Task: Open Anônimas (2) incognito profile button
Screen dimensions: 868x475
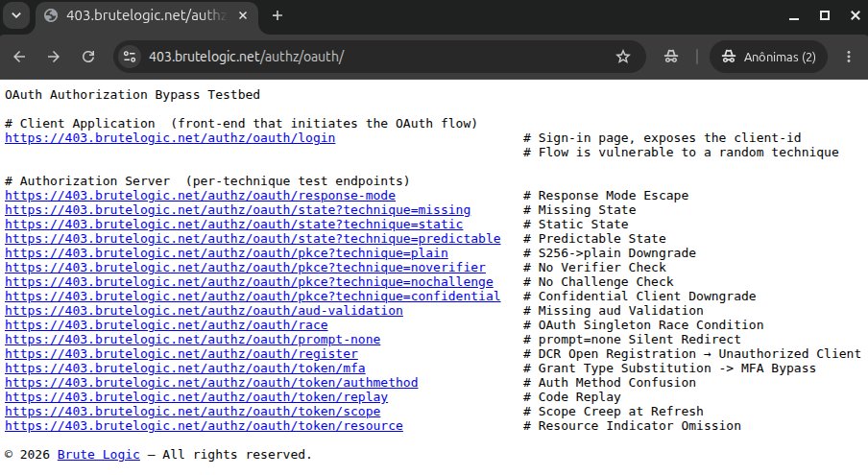Action: (768, 57)
